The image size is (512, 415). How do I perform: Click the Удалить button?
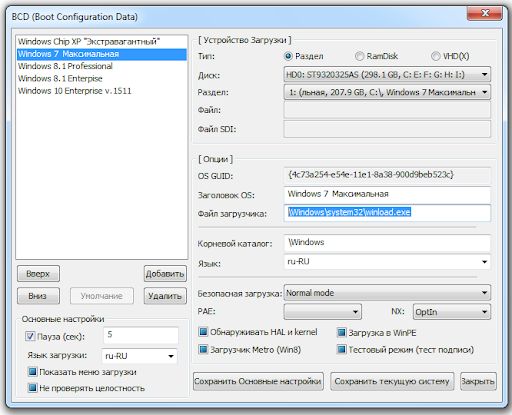(x=165, y=296)
